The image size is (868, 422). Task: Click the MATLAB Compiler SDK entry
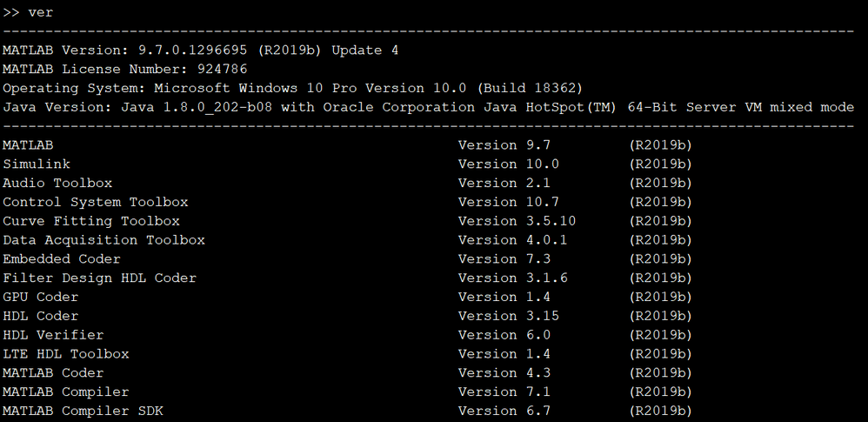point(83,411)
